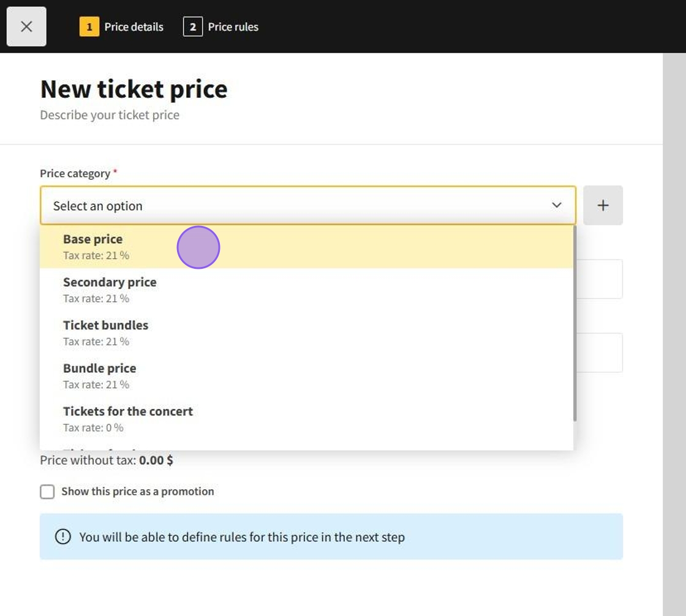Click the info icon in blue banner

[x=62, y=536]
